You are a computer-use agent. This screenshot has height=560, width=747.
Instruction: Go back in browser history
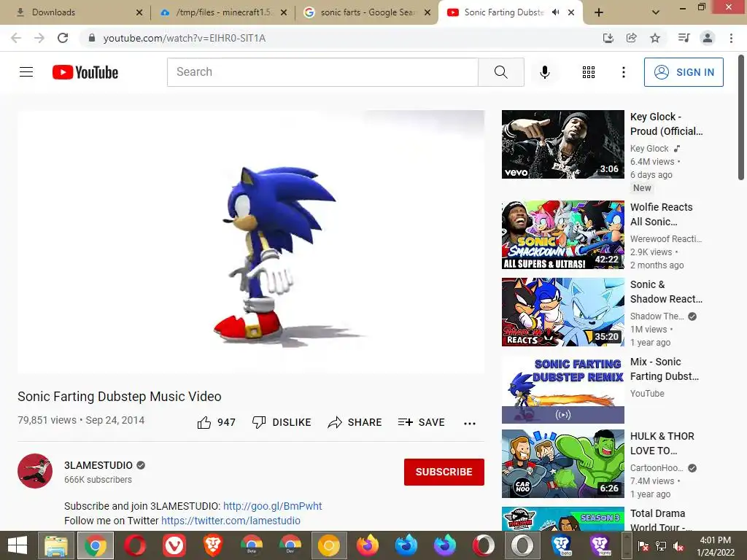[x=16, y=38]
